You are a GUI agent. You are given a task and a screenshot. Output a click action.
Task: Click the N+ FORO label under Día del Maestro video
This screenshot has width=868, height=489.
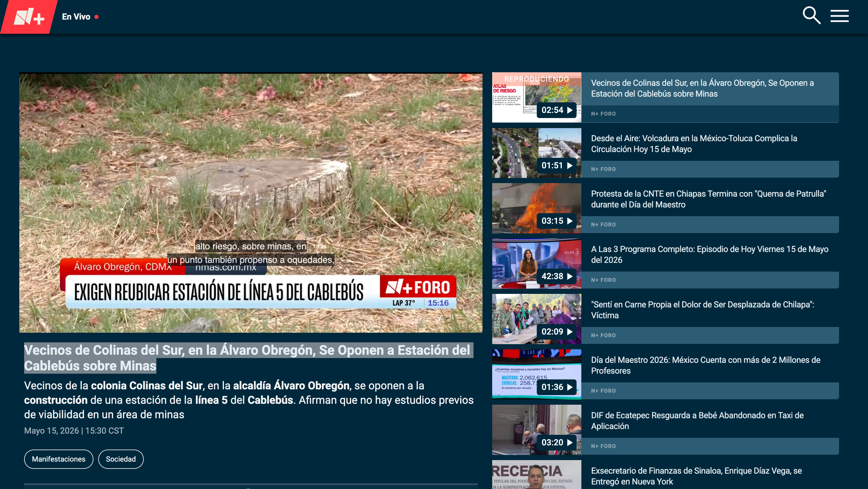pos(603,391)
